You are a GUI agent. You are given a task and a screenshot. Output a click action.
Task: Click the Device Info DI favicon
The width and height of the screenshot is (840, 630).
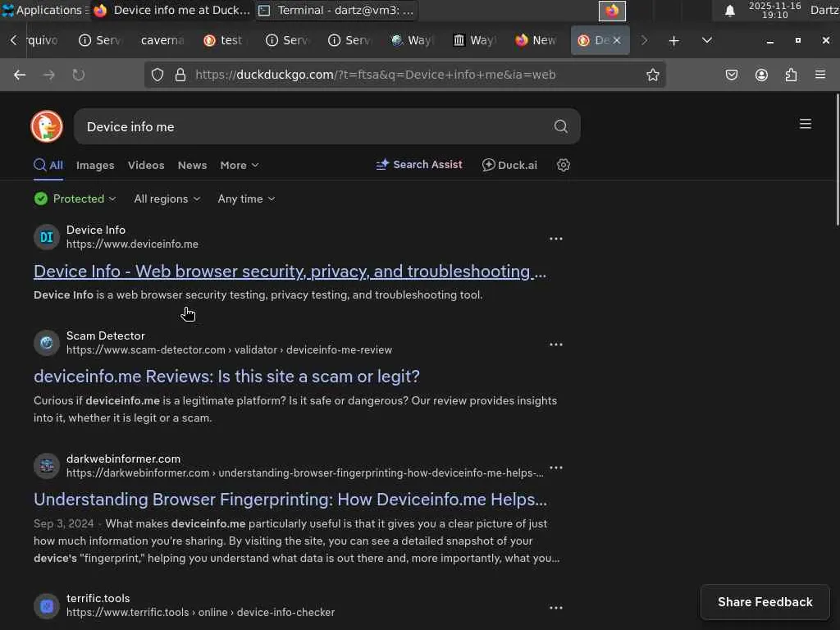pyautogui.click(x=47, y=237)
